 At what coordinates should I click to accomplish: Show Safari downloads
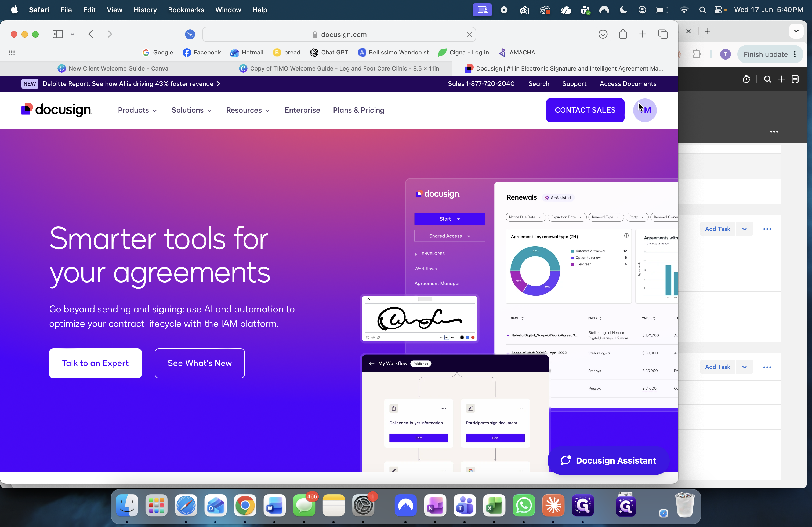tap(603, 34)
